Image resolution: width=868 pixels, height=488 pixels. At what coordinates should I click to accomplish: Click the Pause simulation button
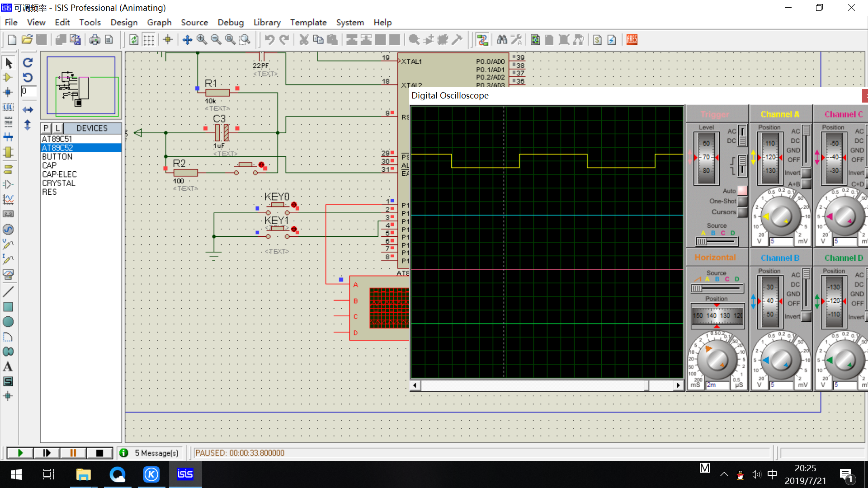coord(73,453)
